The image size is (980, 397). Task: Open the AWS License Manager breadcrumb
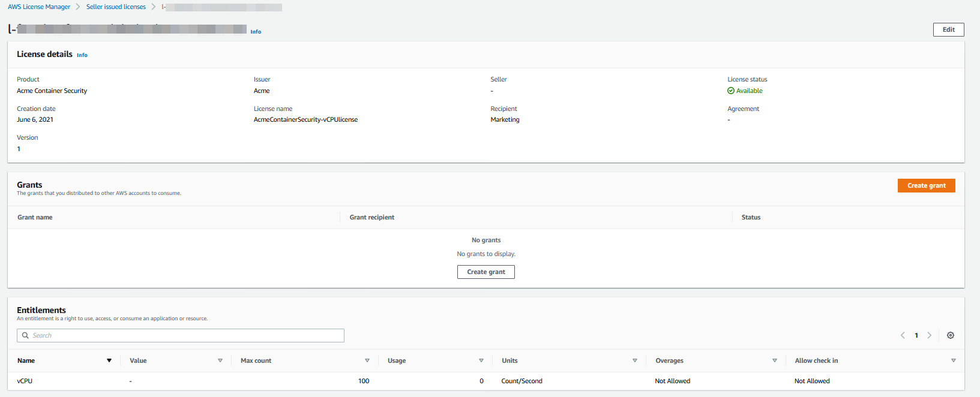coord(39,7)
